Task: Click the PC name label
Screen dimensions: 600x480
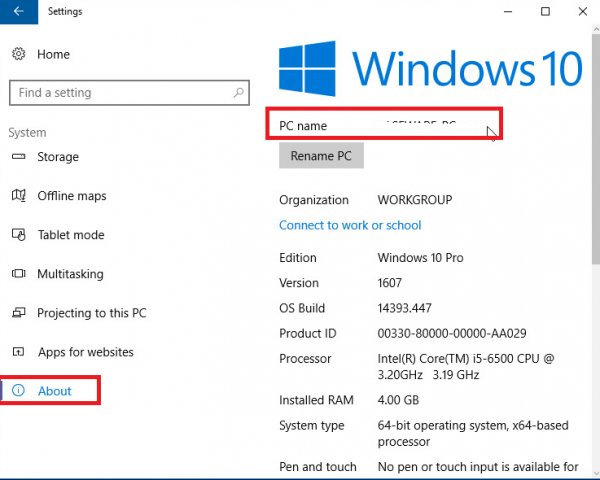Action: click(x=303, y=126)
